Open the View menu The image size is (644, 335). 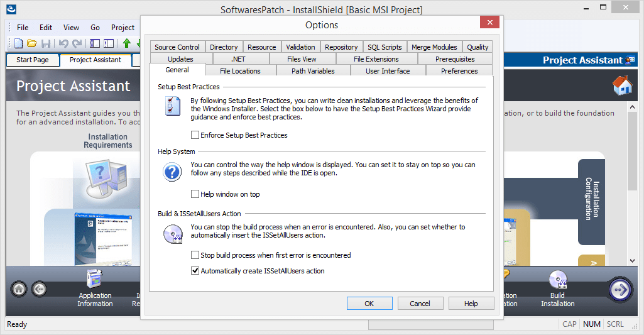71,28
